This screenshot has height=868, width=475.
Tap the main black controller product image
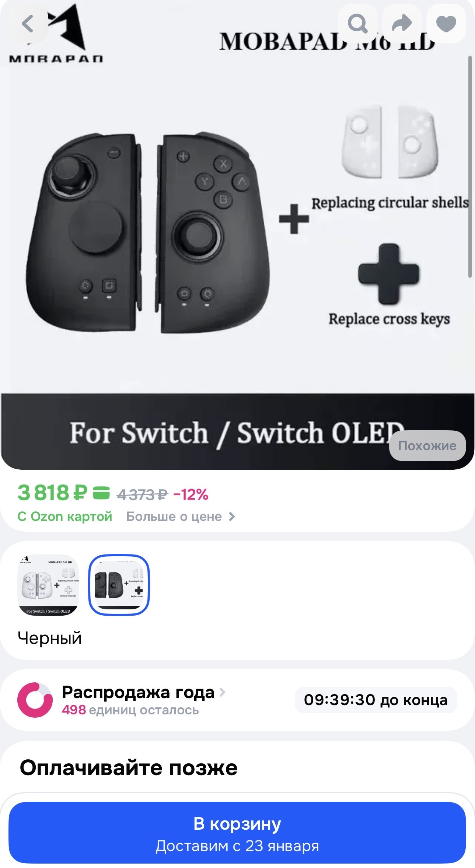point(147,233)
